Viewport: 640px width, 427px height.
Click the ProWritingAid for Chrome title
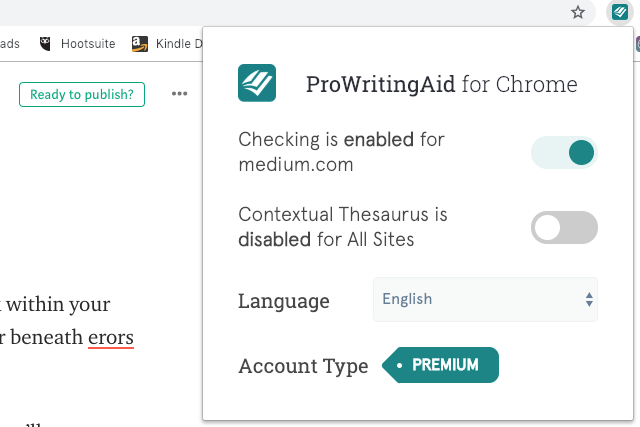(x=442, y=84)
